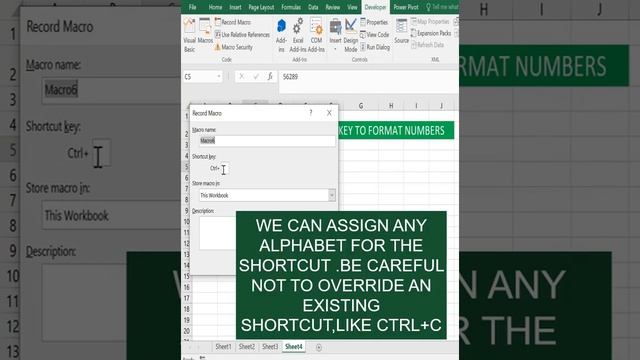Open the View tab
This screenshot has width=640, height=360.
click(x=352, y=7)
